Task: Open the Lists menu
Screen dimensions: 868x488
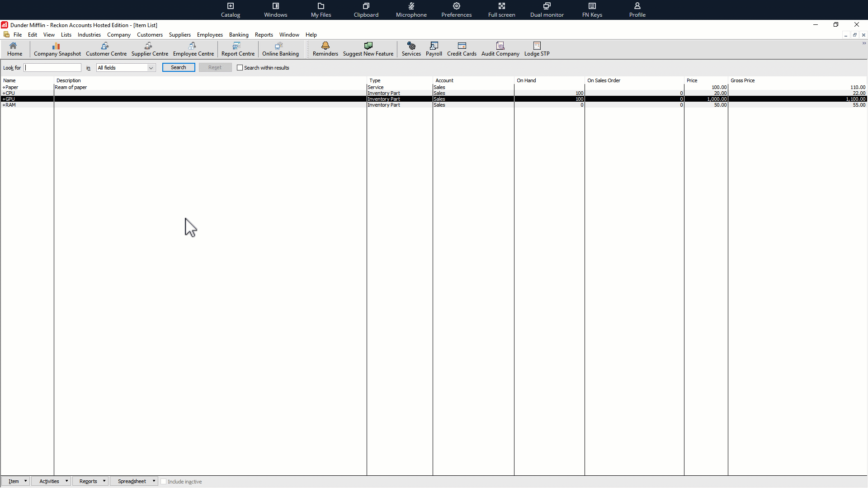Action: pos(66,35)
